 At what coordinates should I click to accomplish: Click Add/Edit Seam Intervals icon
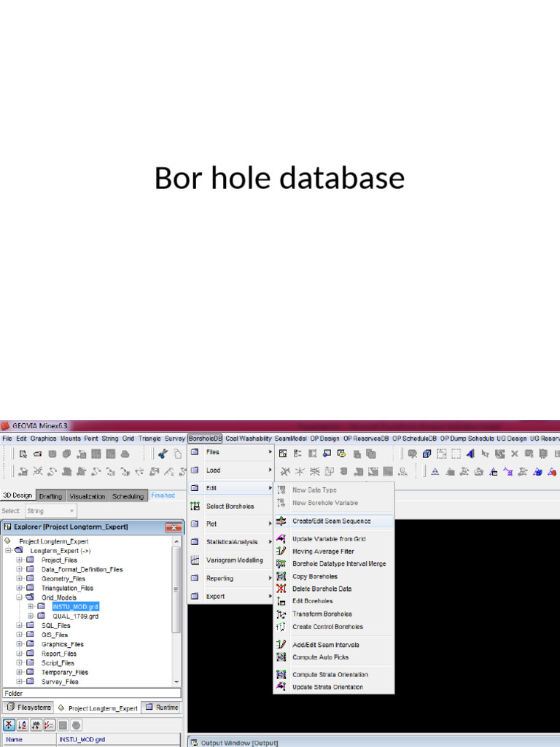coord(281,644)
